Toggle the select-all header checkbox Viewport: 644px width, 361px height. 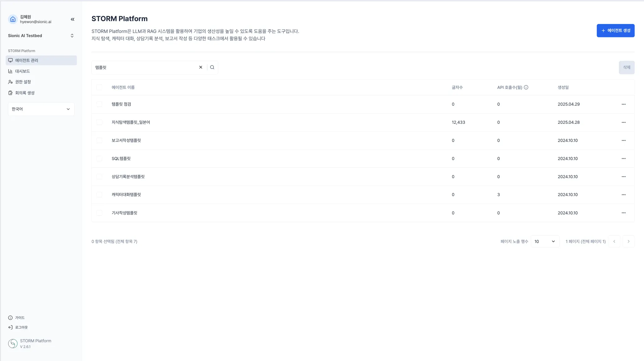pyautogui.click(x=99, y=87)
